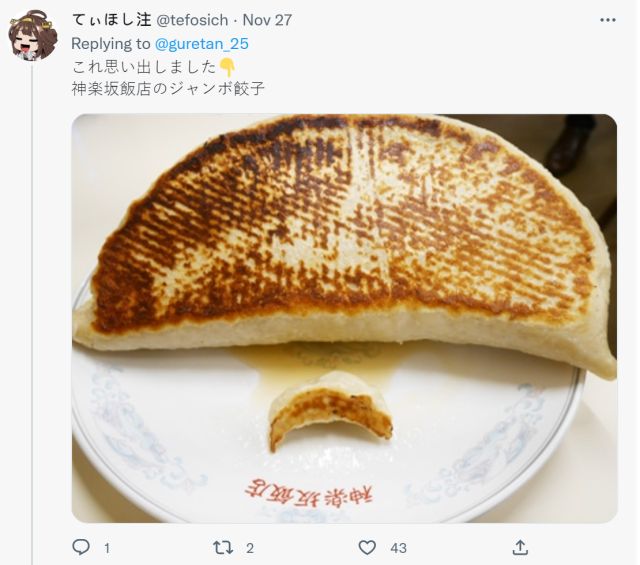Image resolution: width=640 pixels, height=565 pixels.
Task: Click the text 神楽坂飯店のジャンボ餃子
Action: tap(168, 88)
